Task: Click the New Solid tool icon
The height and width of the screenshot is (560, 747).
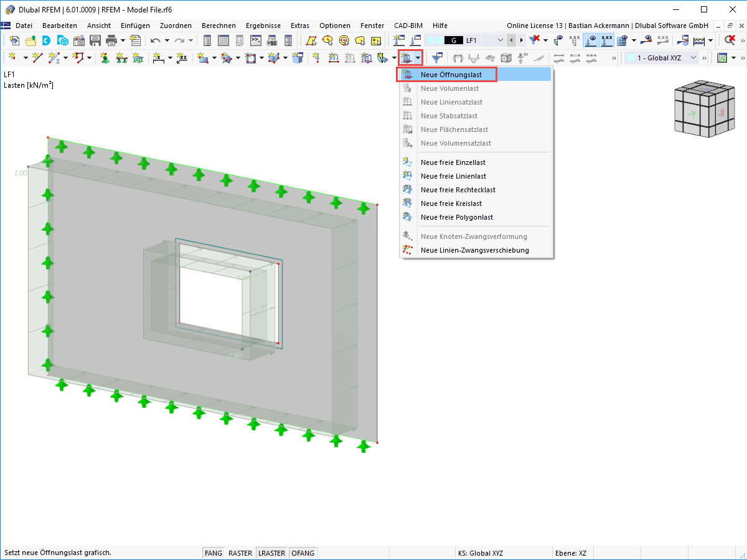Action: click(274, 58)
